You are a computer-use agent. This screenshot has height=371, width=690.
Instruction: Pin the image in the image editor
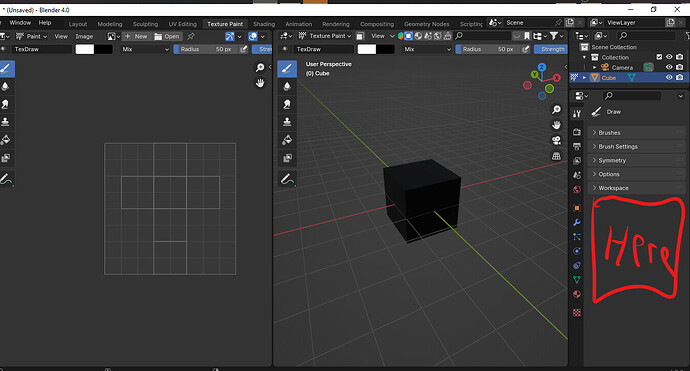(191, 37)
